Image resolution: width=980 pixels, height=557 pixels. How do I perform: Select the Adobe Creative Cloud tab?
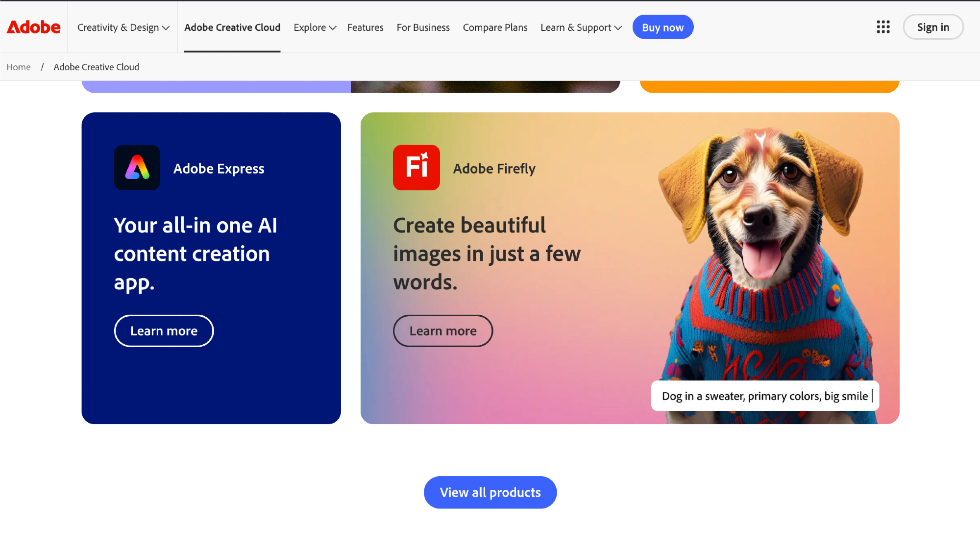point(232,27)
